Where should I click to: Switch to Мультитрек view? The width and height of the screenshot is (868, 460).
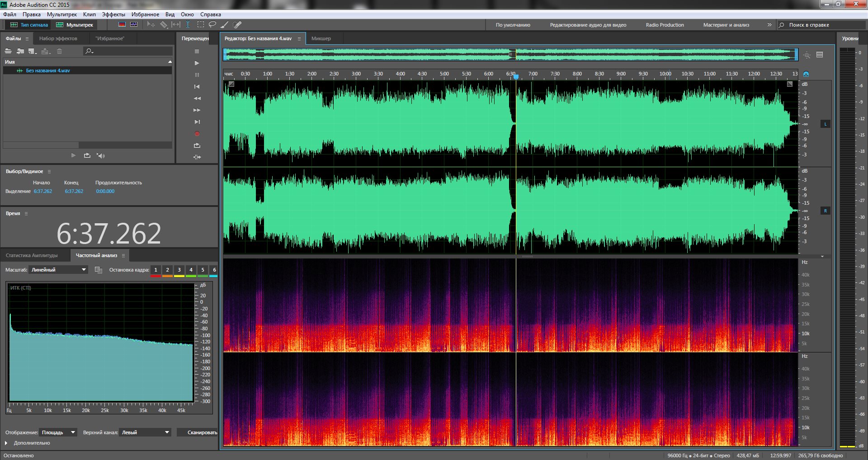[x=75, y=25]
